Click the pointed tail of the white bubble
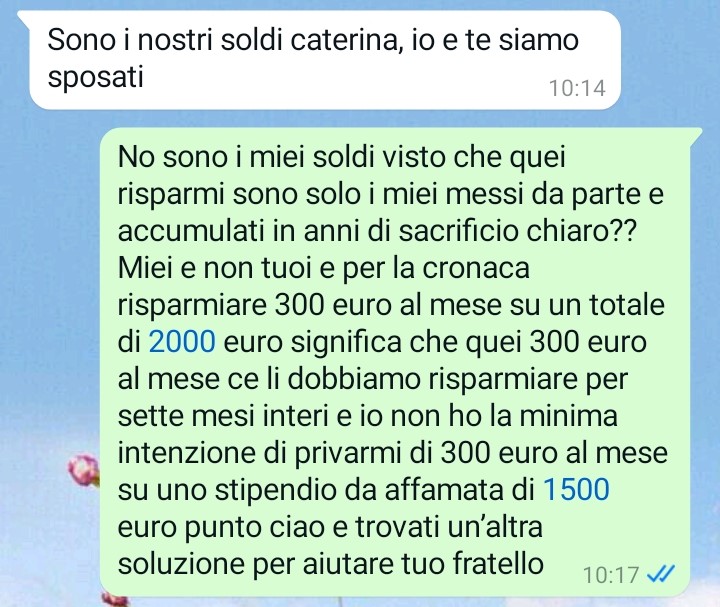The image size is (720, 607). 24,17
